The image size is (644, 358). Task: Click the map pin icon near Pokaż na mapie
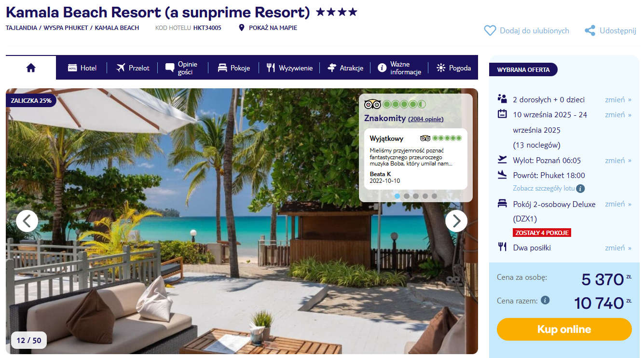pos(242,28)
